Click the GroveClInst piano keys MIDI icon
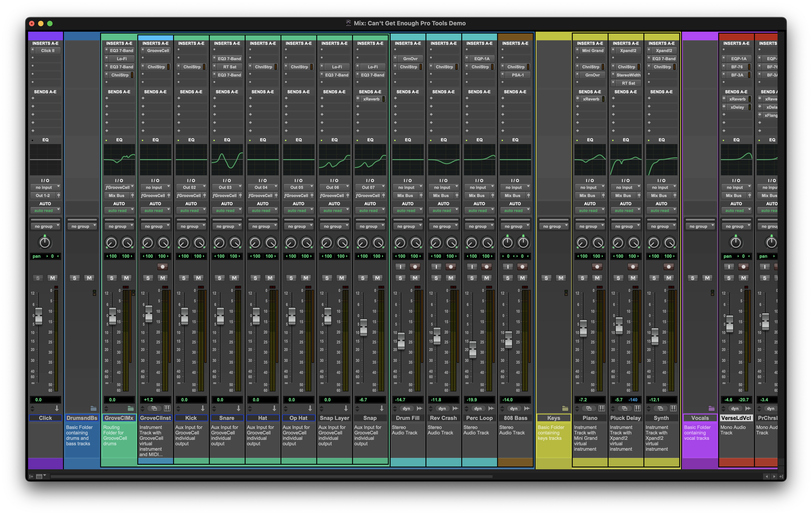The width and height of the screenshot is (812, 515). (167, 408)
